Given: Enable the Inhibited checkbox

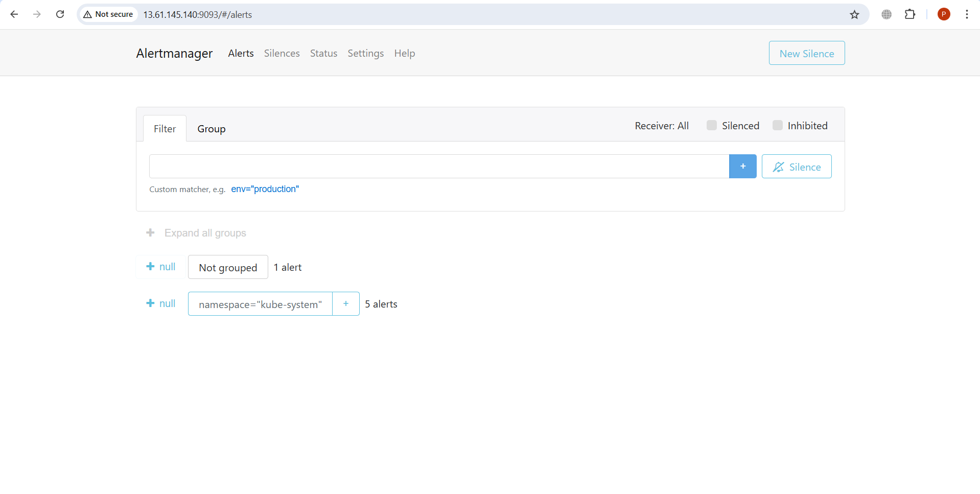Looking at the screenshot, I should [x=777, y=125].
